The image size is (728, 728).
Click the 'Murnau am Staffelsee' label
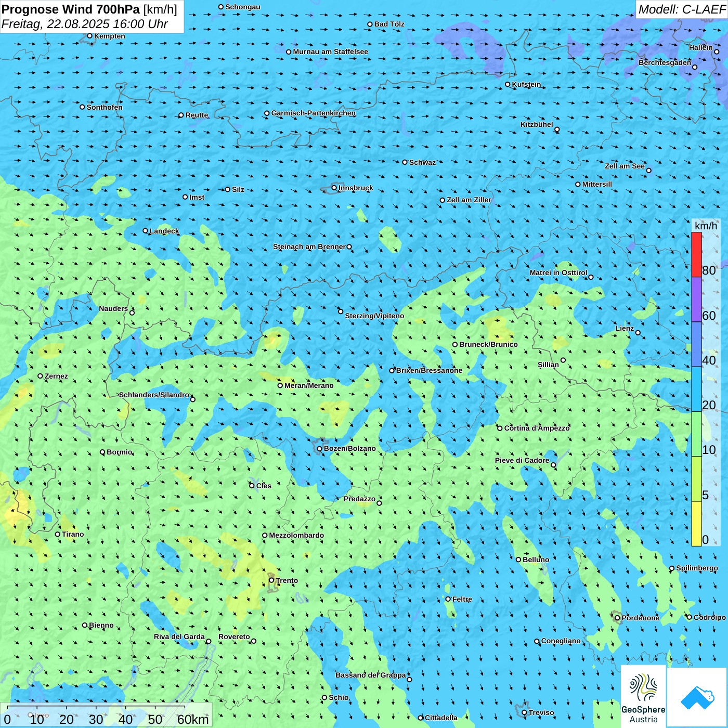click(330, 51)
